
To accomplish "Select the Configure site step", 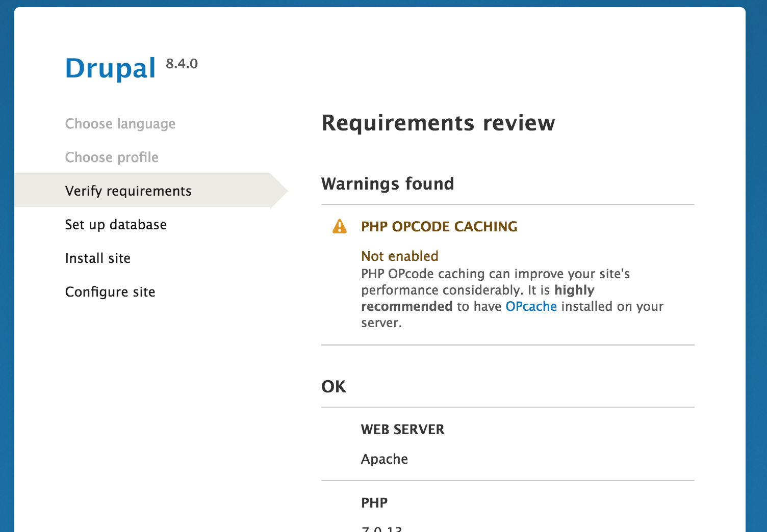I will tap(110, 292).
